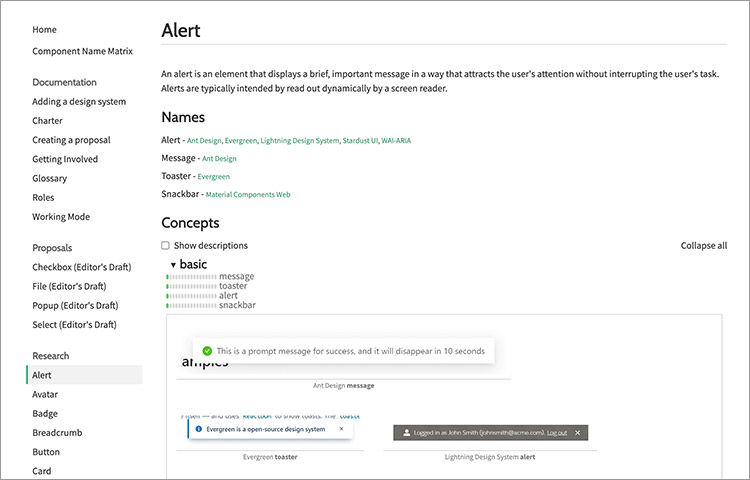The width and height of the screenshot is (750, 480).
Task: Click the Ant Design message thumbnail
Action: coord(343,352)
